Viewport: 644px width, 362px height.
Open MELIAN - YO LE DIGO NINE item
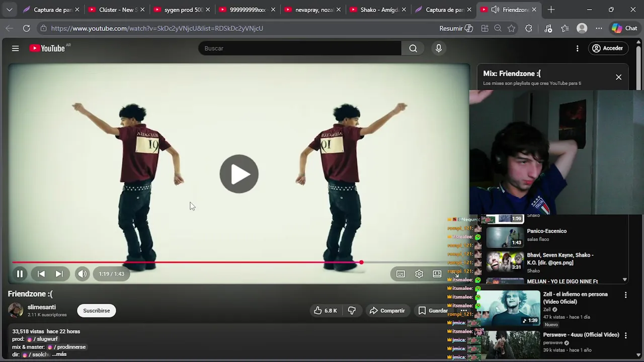click(x=562, y=282)
